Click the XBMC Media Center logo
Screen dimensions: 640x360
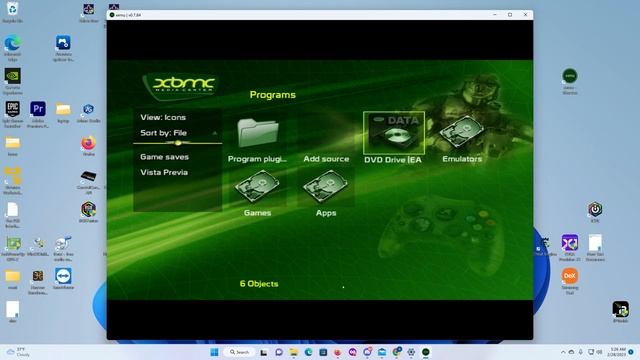click(x=181, y=86)
